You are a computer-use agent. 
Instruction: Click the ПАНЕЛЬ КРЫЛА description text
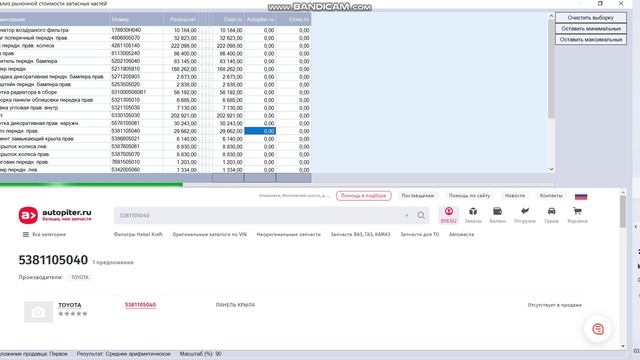click(x=236, y=305)
